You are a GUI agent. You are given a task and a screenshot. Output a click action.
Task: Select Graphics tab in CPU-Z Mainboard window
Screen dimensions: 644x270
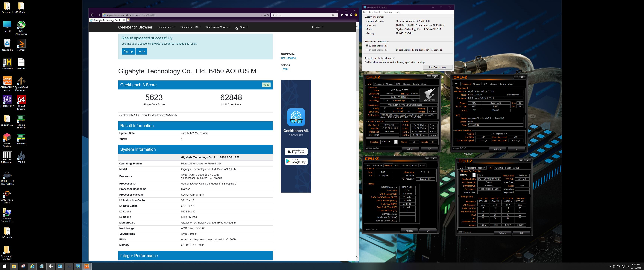(494, 84)
